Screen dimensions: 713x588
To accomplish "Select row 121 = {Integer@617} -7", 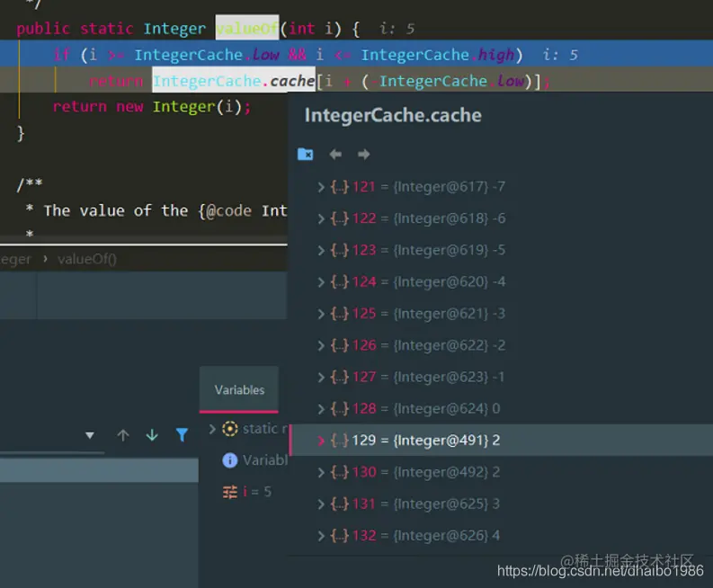I will [500, 187].
